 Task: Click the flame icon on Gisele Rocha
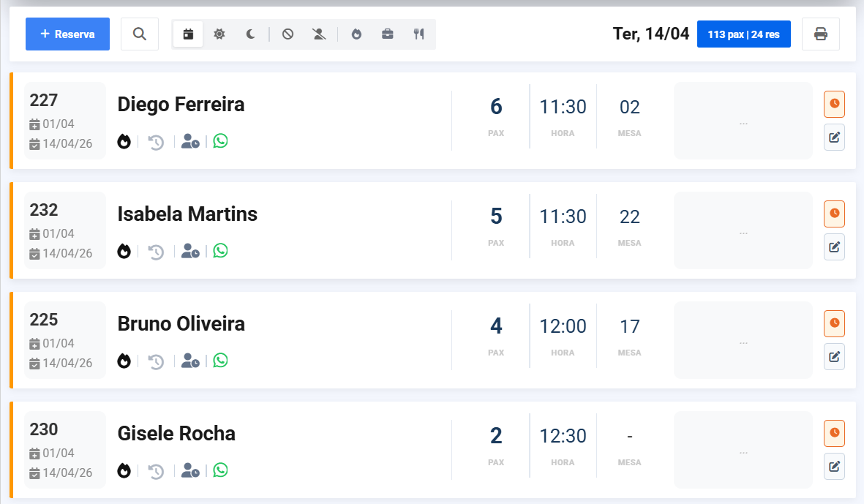tap(124, 470)
